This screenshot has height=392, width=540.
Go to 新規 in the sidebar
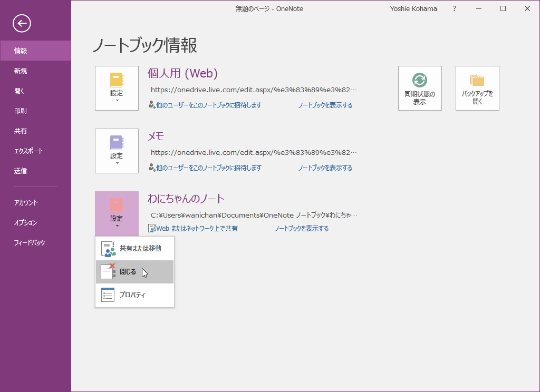pos(35,71)
